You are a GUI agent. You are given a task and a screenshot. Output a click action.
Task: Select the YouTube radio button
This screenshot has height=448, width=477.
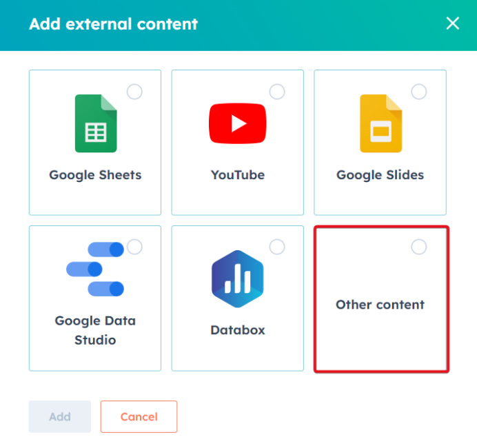[x=277, y=92]
